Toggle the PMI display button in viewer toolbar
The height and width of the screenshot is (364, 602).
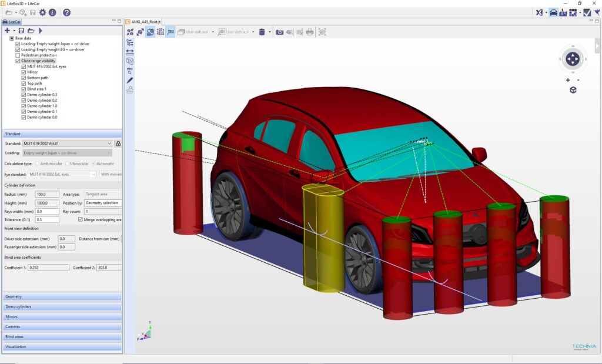[170, 32]
